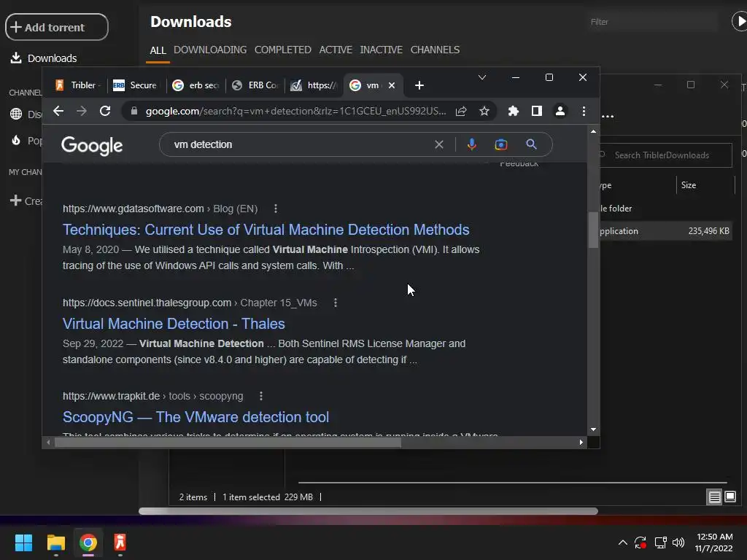
Task: Open File Explorer from taskbar
Action: point(55,542)
